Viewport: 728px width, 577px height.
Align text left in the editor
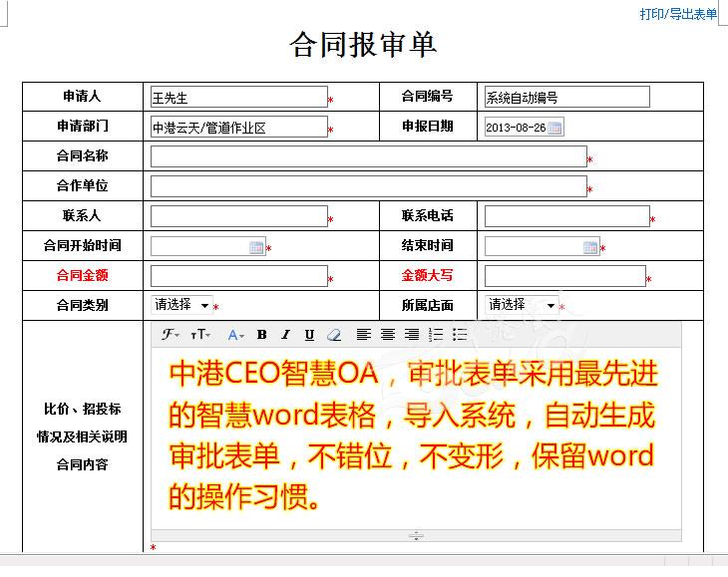pyautogui.click(x=364, y=335)
